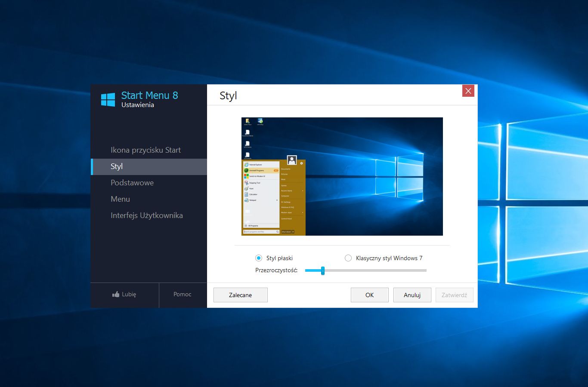
Task: Click the Styl page heading
Action: 228,96
